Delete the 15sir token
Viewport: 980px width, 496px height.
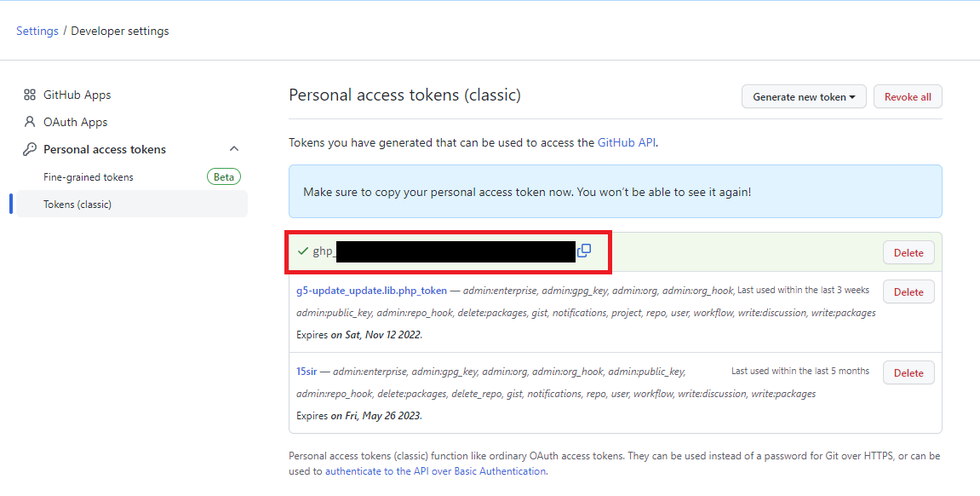tap(908, 372)
